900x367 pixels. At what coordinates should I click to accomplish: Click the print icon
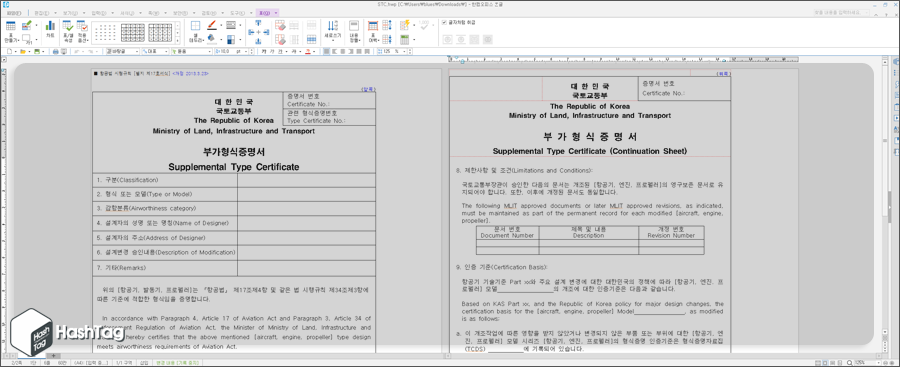pyautogui.click(x=56, y=52)
